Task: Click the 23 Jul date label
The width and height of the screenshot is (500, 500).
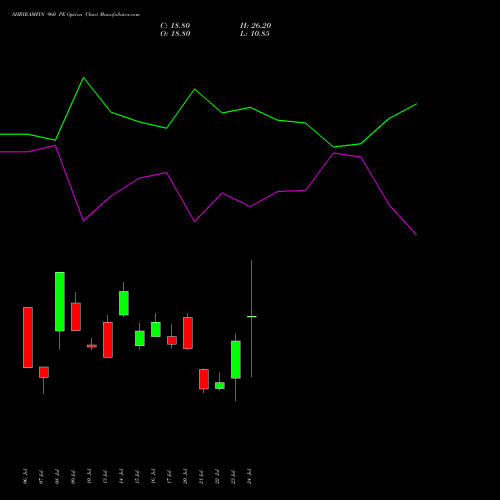Action: tap(233, 476)
